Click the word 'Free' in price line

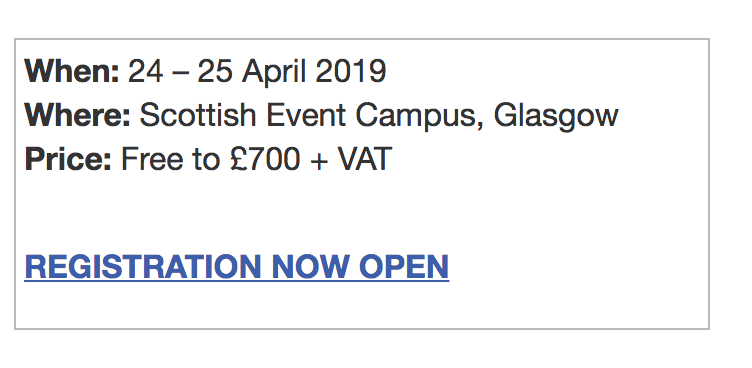click(x=152, y=159)
